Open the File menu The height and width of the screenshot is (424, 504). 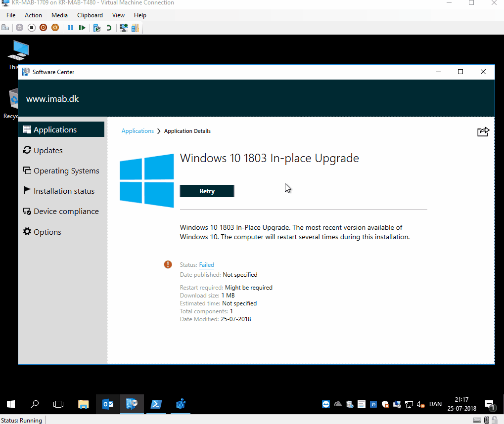11,15
